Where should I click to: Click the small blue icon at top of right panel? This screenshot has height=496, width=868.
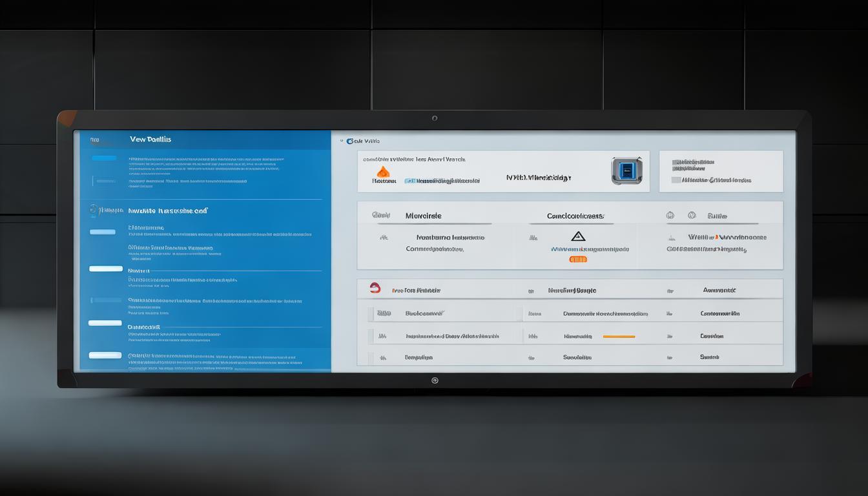click(x=350, y=141)
